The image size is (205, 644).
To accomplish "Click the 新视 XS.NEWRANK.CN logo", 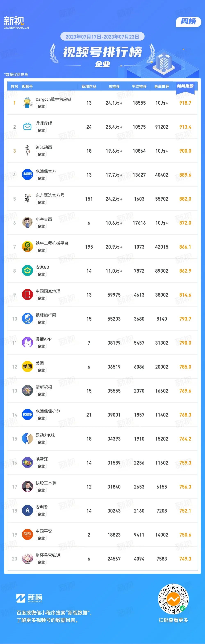I will (16, 23).
